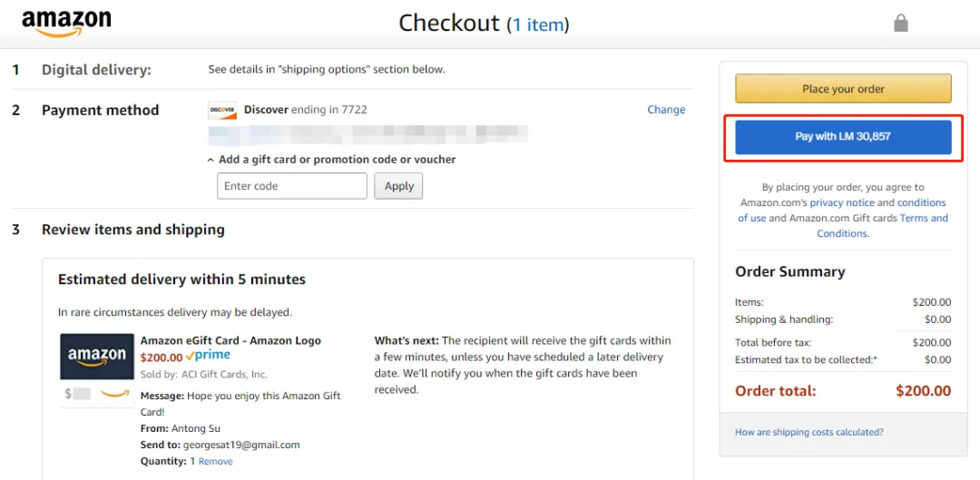Open the Amazon eGift Card thumbnail image
This screenshot has width=980, height=480.
click(97, 370)
